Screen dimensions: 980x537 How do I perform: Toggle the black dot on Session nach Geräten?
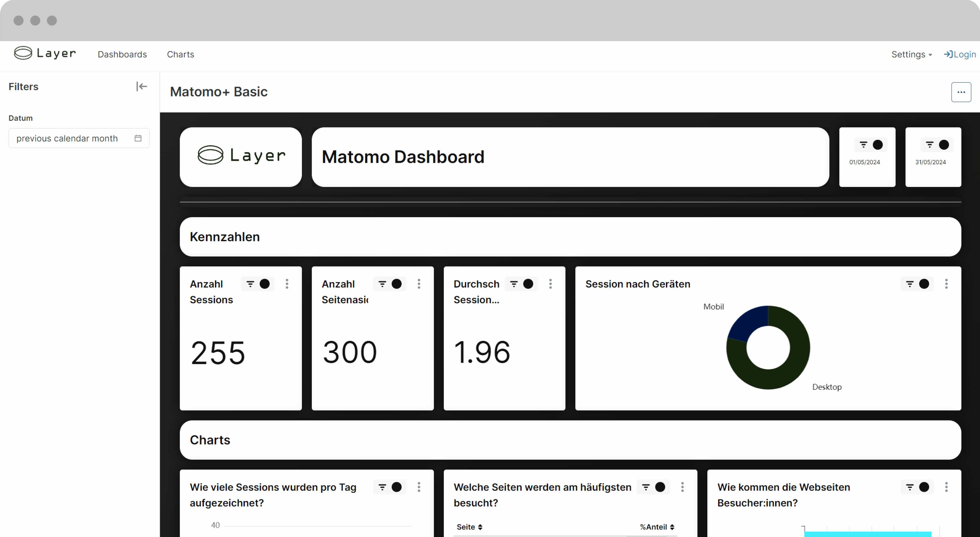click(924, 284)
